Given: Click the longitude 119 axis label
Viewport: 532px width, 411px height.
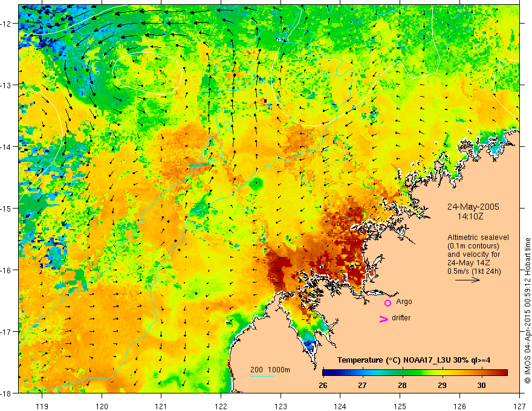Looking at the screenshot, I should coord(42,406).
